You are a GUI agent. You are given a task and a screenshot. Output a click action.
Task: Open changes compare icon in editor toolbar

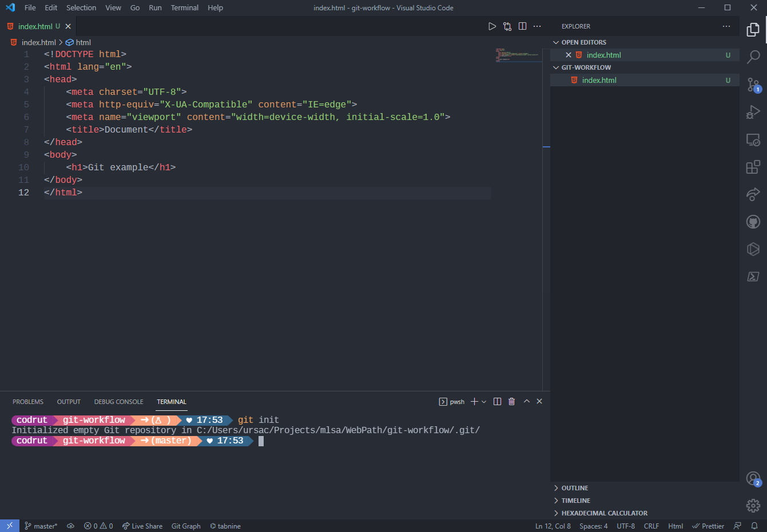[x=507, y=26]
